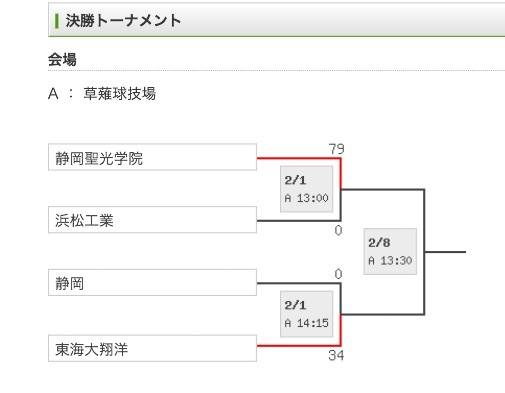
Task: Click the 0 score under 浜松工業 line
Action: 338,230
